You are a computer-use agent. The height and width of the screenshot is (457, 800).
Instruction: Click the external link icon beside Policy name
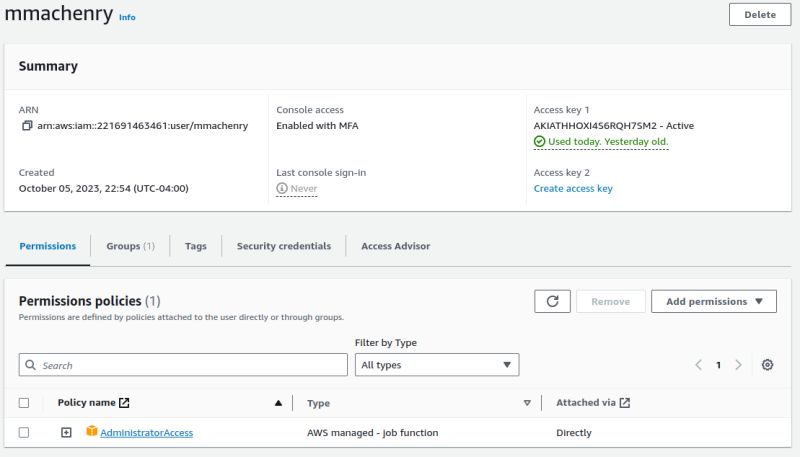pyautogui.click(x=124, y=403)
